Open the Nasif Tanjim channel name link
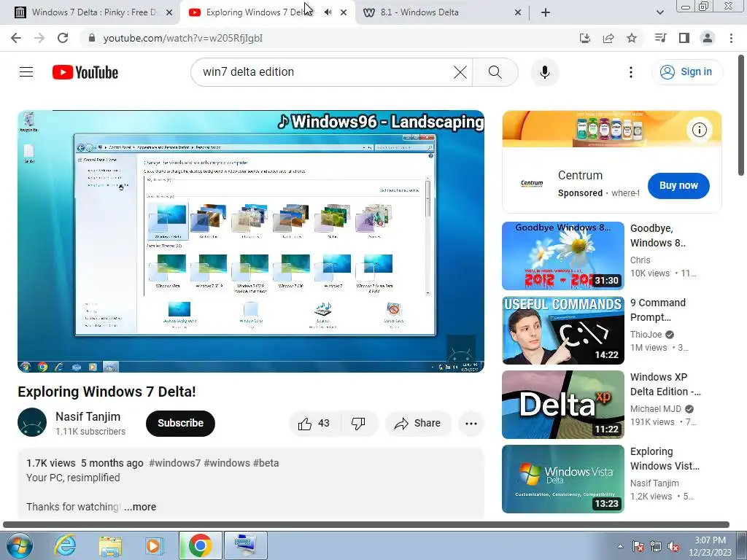 (x=88, y=416)
